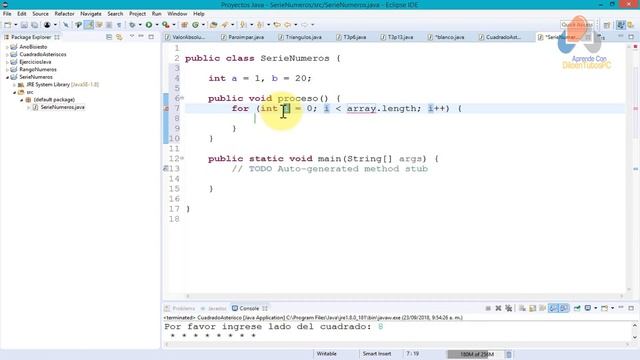Click the Save All toolbar icon
This screenshot has width=640, height=360.
pos(34,25)
